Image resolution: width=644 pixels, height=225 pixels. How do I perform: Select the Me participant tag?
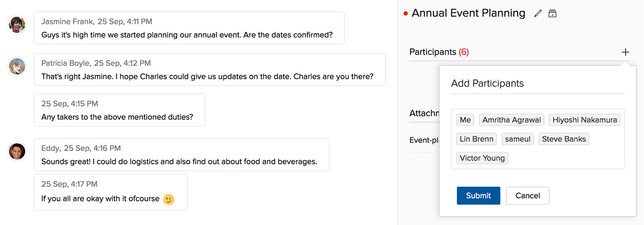pyautogui.click(x=465, y=120)
